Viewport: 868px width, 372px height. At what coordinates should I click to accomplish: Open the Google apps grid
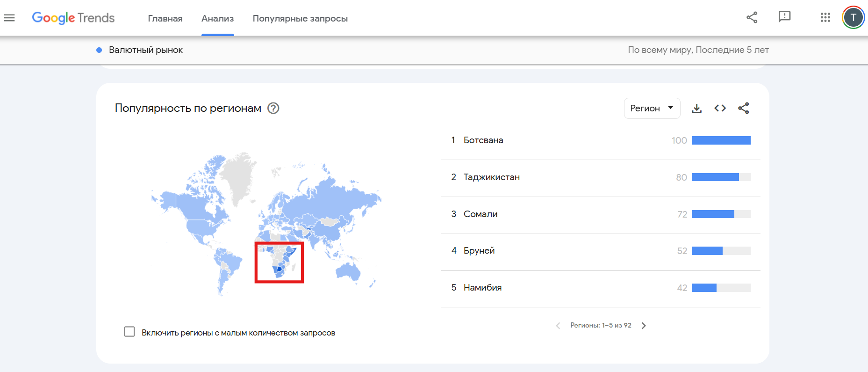tap(825, 18)
